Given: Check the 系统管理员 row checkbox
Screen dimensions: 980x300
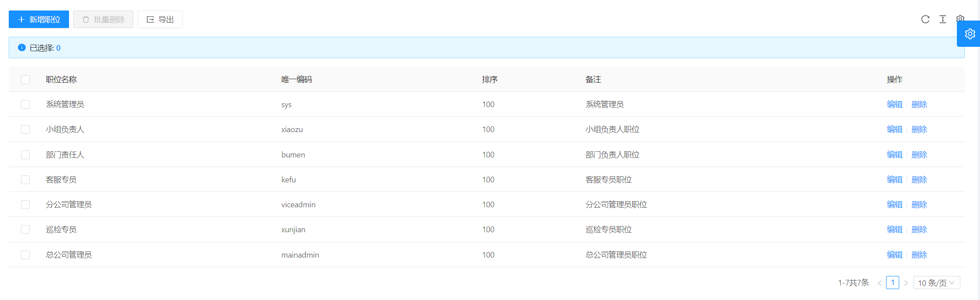Looking at the screenshot, I should 25,104.
